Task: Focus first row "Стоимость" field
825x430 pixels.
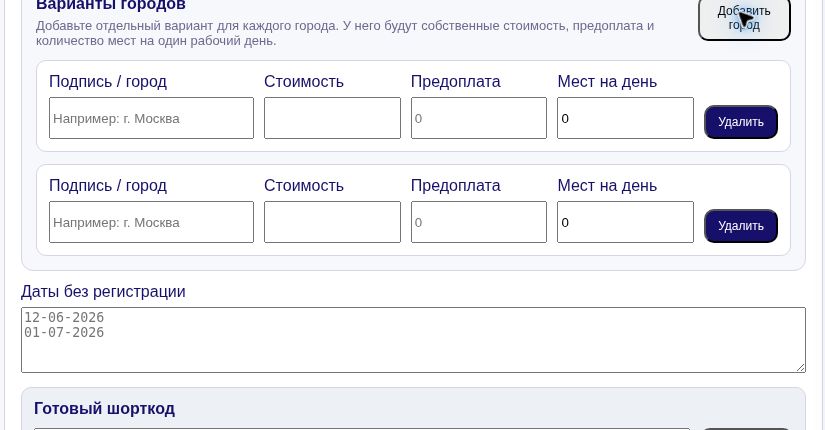Action: click(x=332, y=118)
